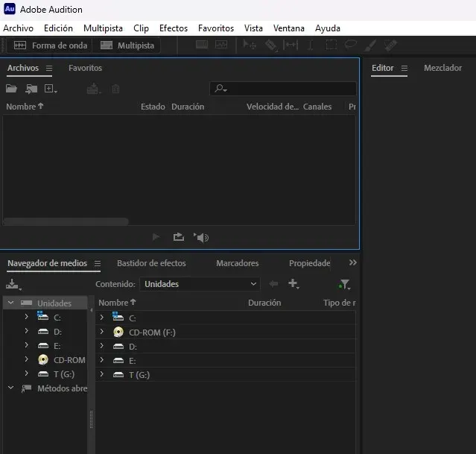Sort files by Duración column
The image size is (476, 454).
188,107
